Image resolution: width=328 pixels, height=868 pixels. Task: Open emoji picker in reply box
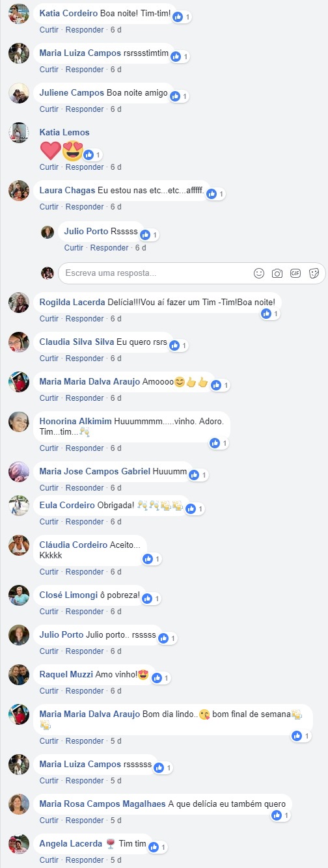click(259, 273)
